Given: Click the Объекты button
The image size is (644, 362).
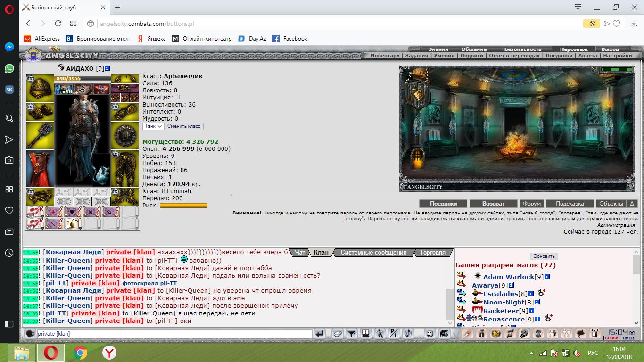Looking at the screenshot, I should coord(611,204).
